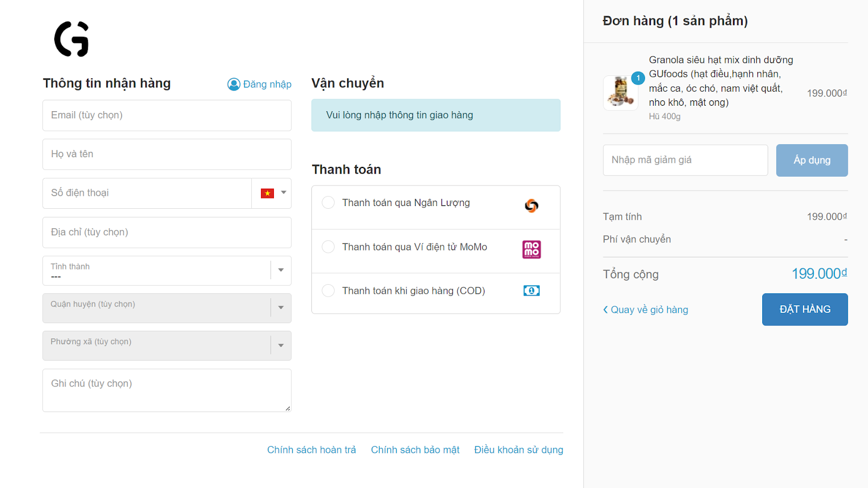
Task: Click the Vietnam flag icon
Action: pyautogui.click(x=267, y=193)
